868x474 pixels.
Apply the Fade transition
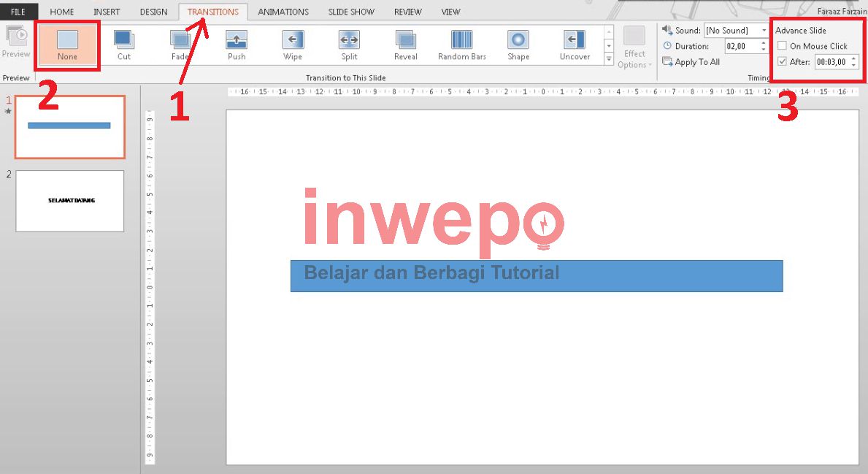(x=180, y=45)
